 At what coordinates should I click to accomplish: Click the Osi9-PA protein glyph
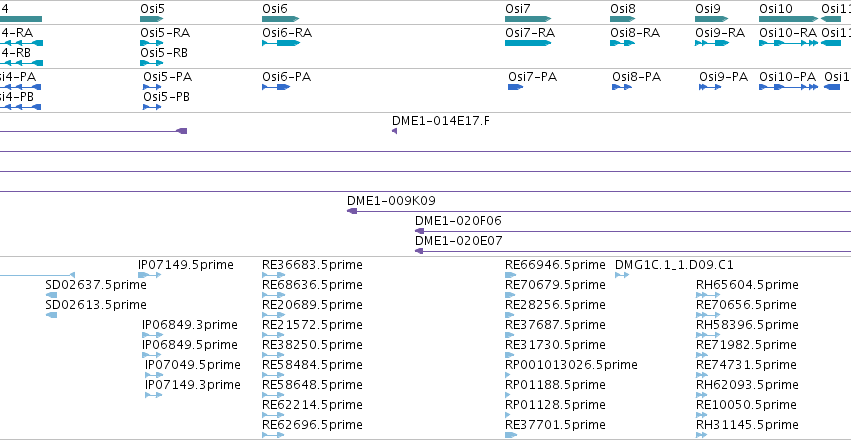(x=710, y=87)
